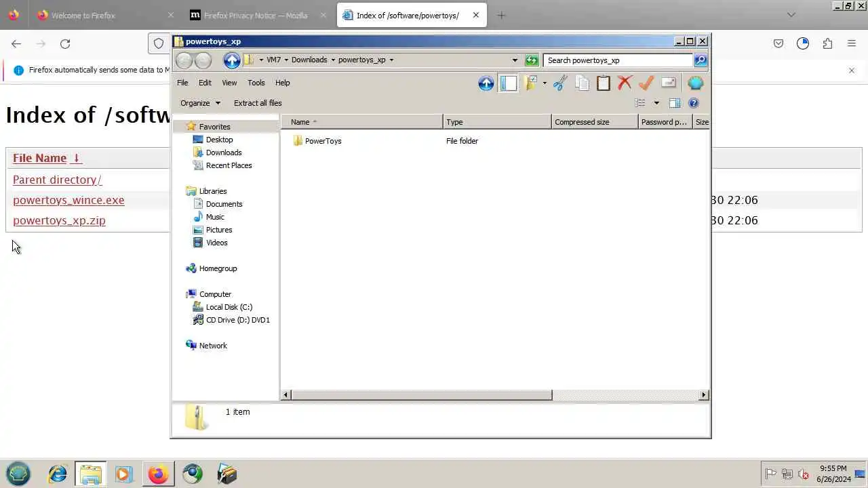Expand the dropdown arrow after Downloads breadcrumb
The width and height of the screenshot is (868, 488).
[x=332, y=60]
